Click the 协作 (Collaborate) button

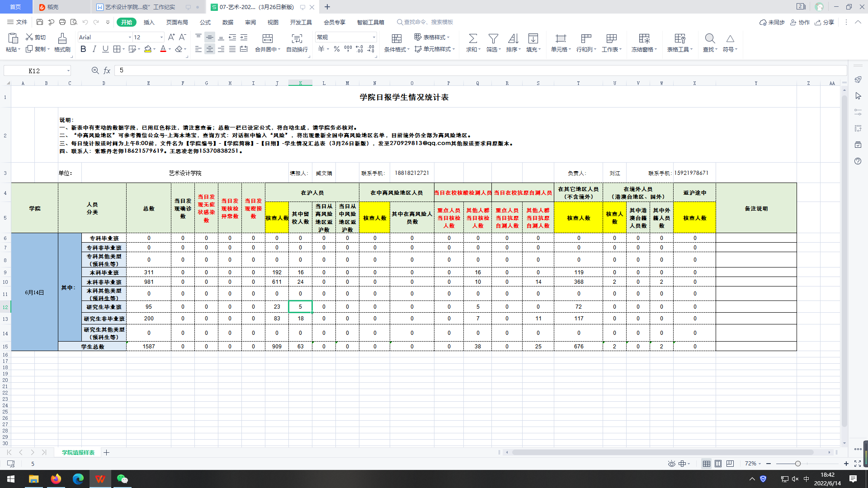coord(800,22)
